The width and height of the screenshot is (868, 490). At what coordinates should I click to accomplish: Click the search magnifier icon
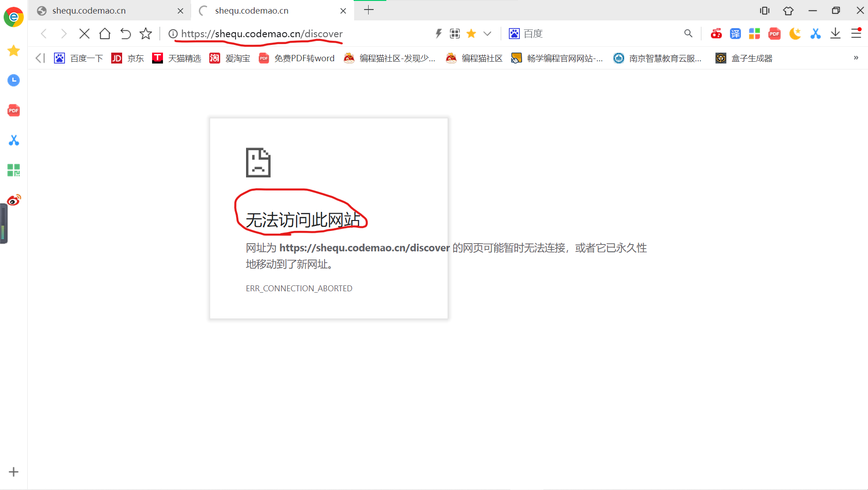tap(688, 34)
